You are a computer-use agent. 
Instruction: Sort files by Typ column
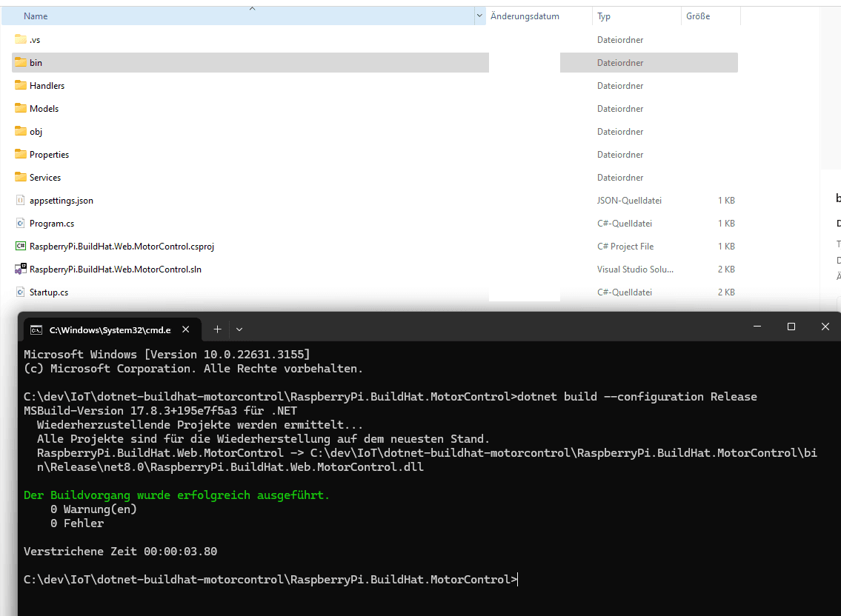point(604,16)
